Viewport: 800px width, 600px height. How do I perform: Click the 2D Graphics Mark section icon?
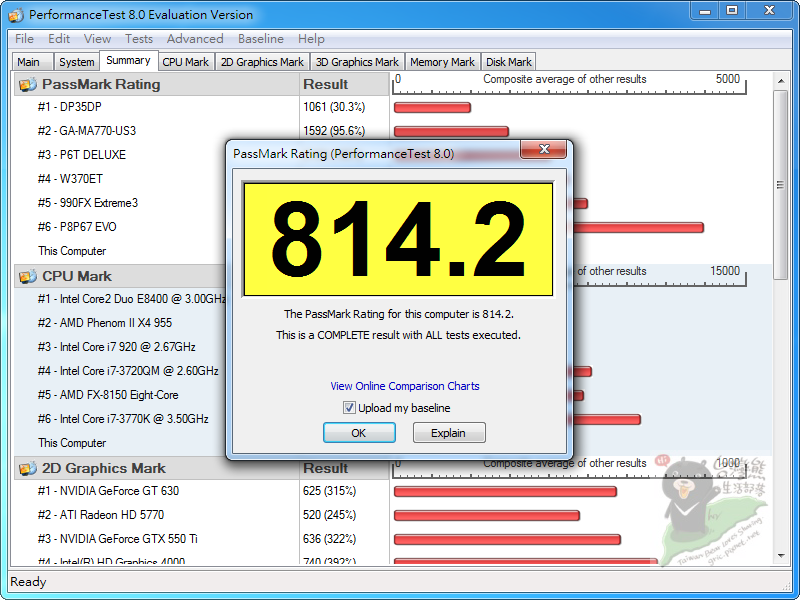(28, 468)
